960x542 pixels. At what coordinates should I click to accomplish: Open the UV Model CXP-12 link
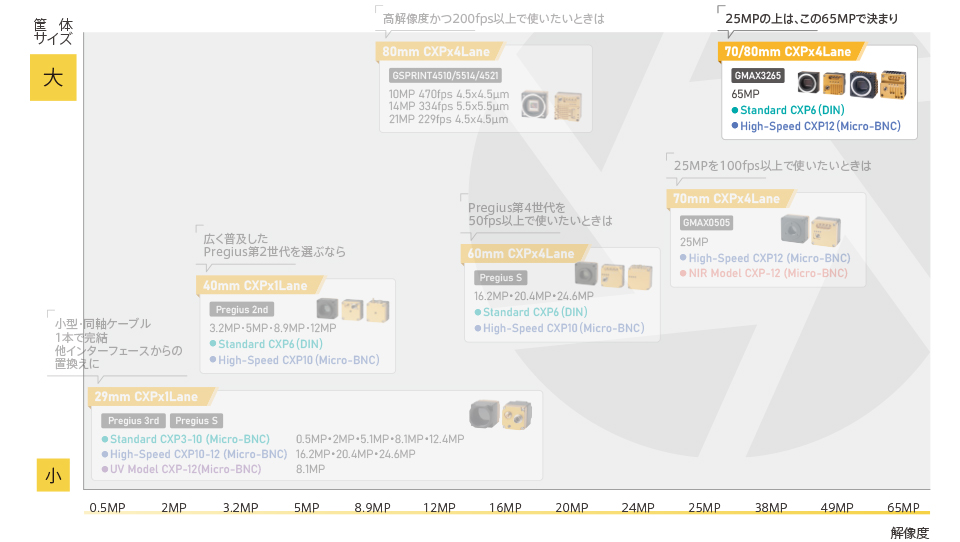[x=185, y=469]
